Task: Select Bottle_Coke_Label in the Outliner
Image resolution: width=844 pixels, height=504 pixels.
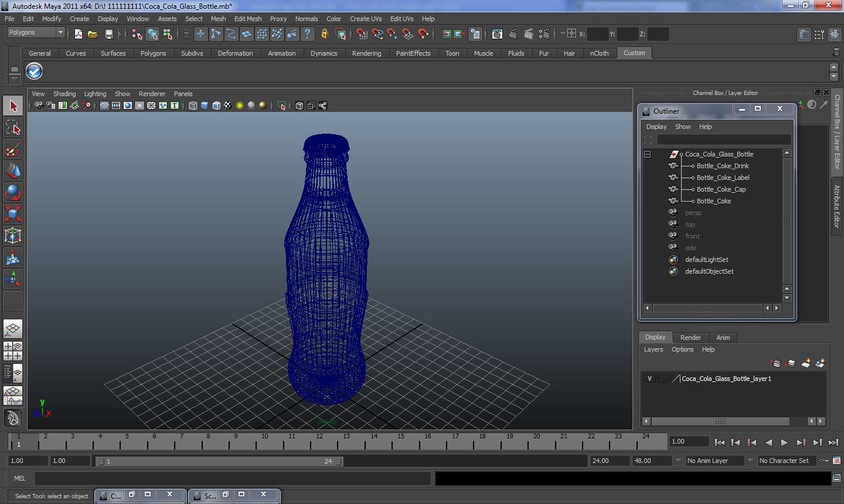Action: (723, 178)
